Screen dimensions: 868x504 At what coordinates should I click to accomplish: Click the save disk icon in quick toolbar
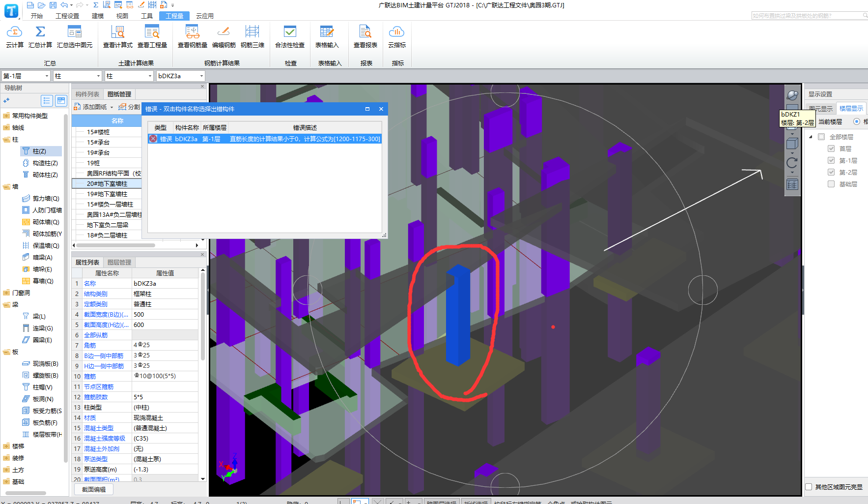pyautogui.click(x=53, y=5)
